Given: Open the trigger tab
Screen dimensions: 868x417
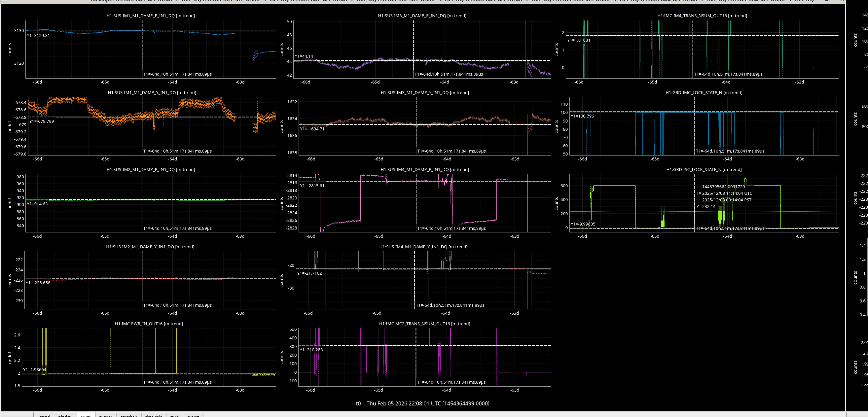Looking at the screenshot, I should coord(105,415).
